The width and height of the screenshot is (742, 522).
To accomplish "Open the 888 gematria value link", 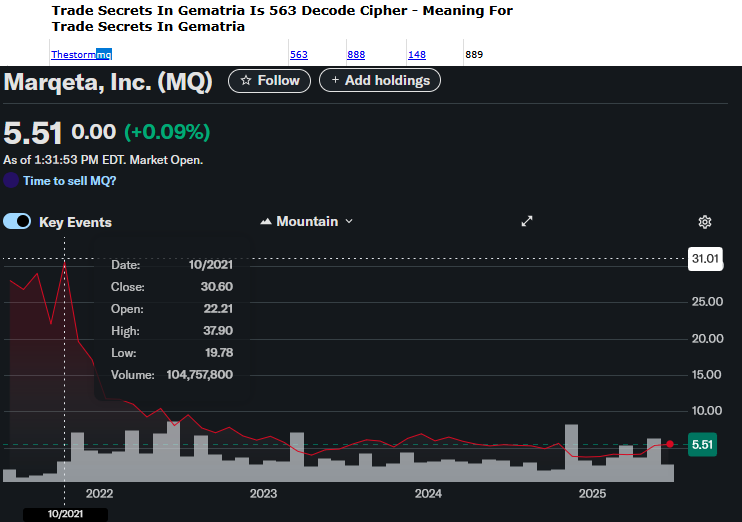I will 356,54.
